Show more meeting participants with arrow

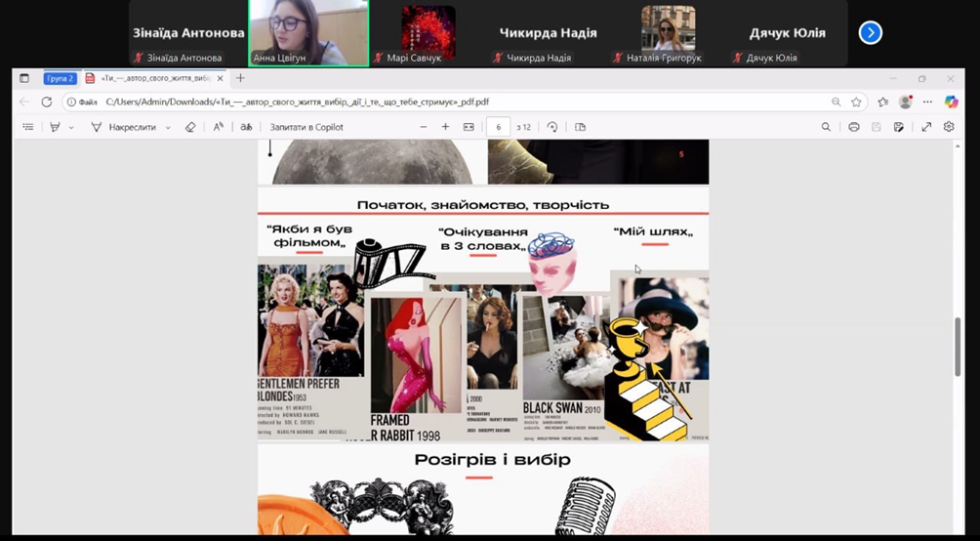(x=870, y=33)
